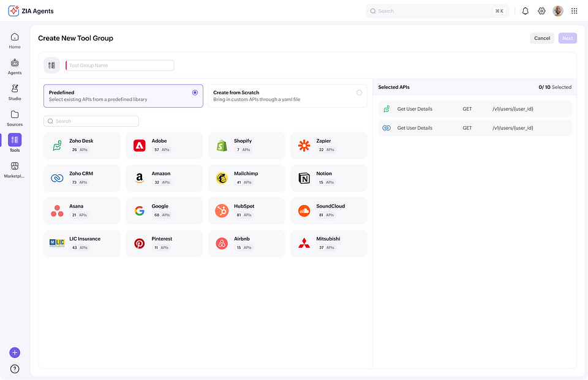This screenshot has height=380, width=588.
Task: Select the Shopify logo icon
Action: pos(222,146)
